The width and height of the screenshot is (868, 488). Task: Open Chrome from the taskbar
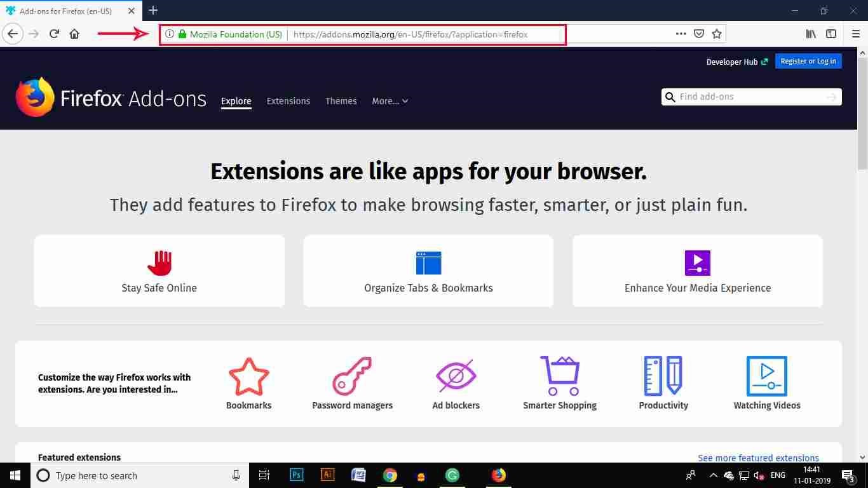[x=390, y=475]
